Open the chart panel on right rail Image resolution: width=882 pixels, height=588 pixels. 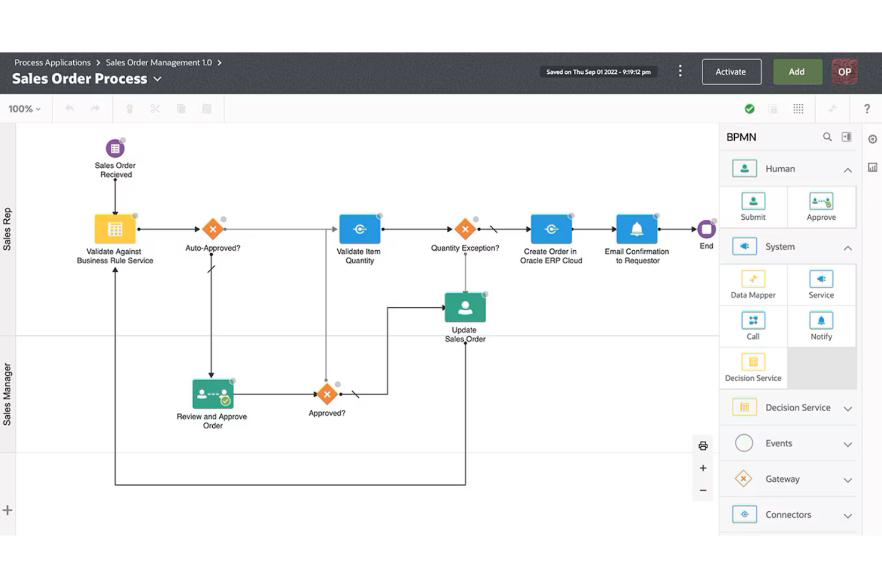(872, 167)
